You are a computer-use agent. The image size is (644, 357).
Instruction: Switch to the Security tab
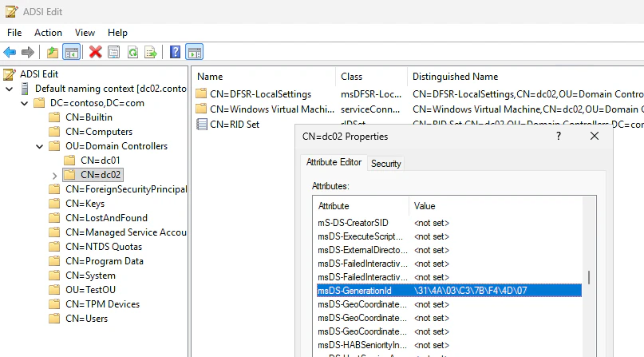pyautogui.click(x=385, y=164)
